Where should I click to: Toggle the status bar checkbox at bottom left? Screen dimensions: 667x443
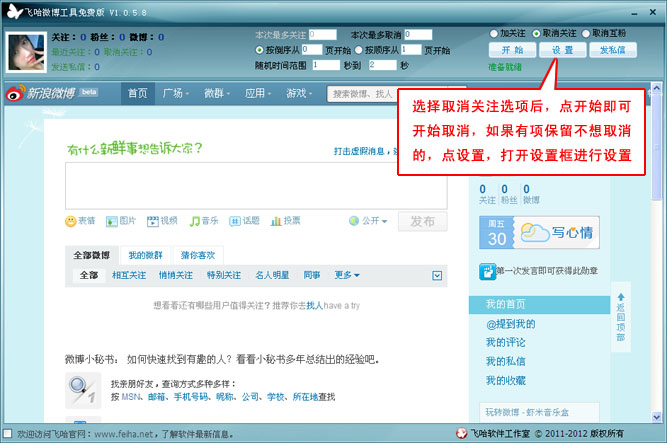(x=7, y=433)
